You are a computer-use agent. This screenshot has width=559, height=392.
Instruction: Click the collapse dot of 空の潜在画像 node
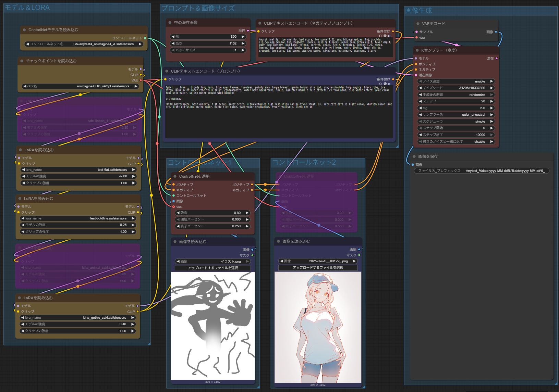click(x=170, y=23)
